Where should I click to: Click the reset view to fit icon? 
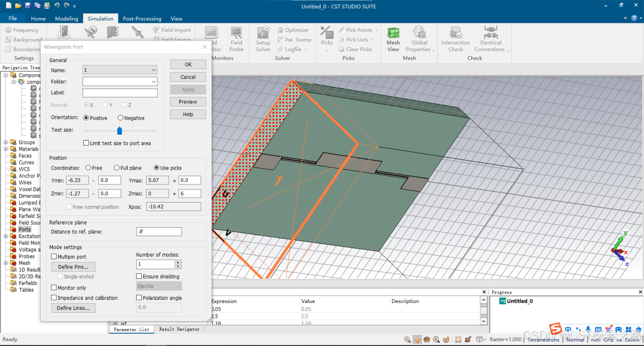click(458, 339)
